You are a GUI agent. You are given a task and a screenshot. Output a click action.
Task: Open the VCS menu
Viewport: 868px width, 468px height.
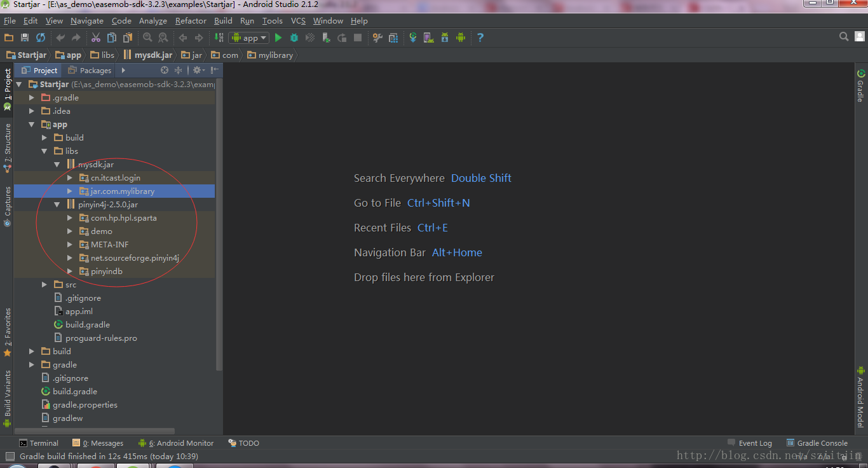tap(298, 20)
